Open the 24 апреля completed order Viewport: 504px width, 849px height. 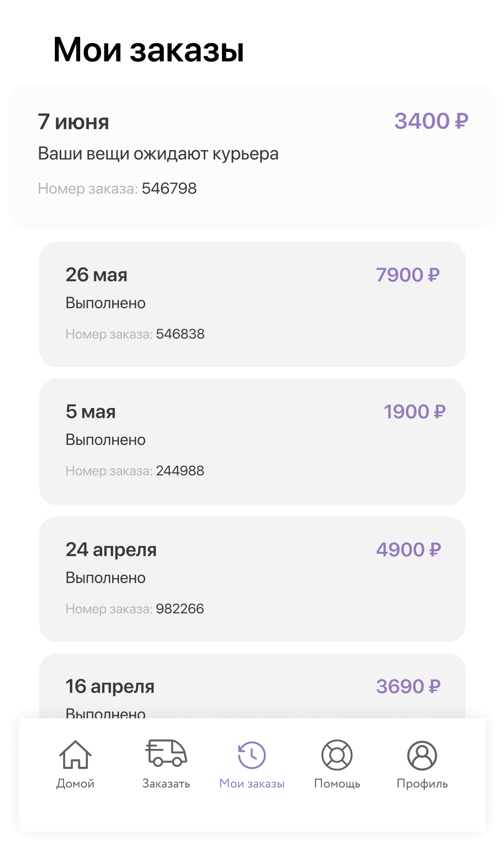pos(252,579)
